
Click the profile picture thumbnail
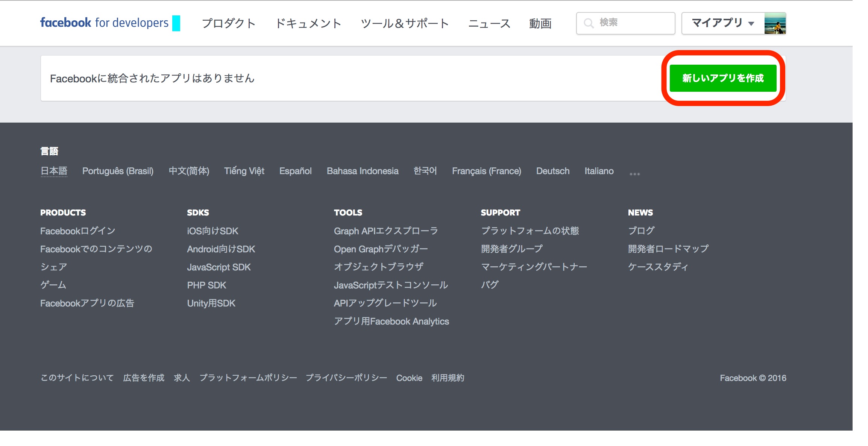775,23
